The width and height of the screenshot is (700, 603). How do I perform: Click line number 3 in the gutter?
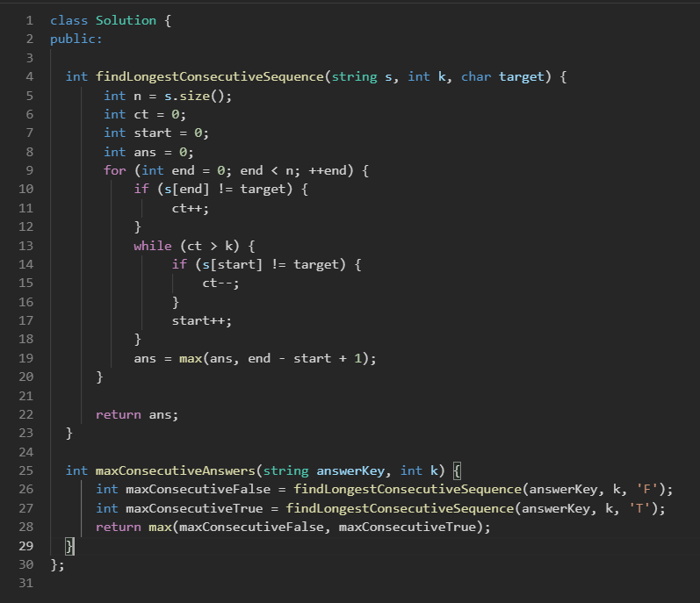(x=30, y=59)
